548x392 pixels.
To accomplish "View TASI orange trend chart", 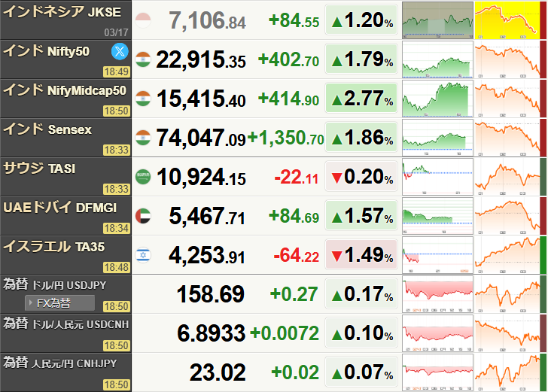I will pyautogui.click(x=507, y=177).
